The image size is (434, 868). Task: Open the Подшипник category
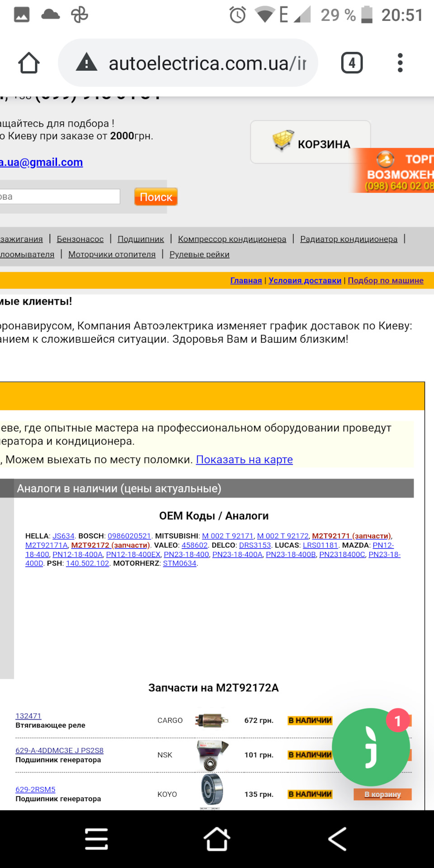click(x=141, y=239)
